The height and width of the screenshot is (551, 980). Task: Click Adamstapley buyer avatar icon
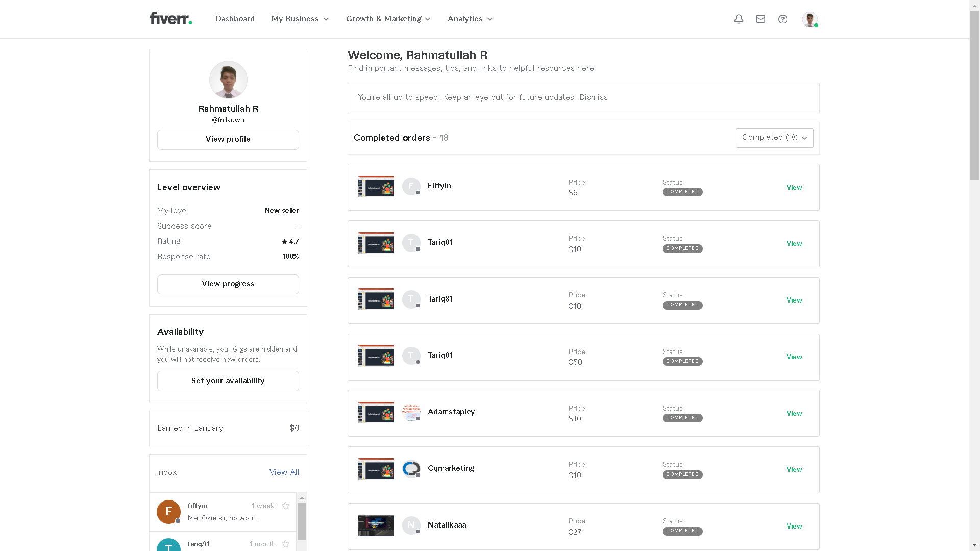(x=411, y=412)
